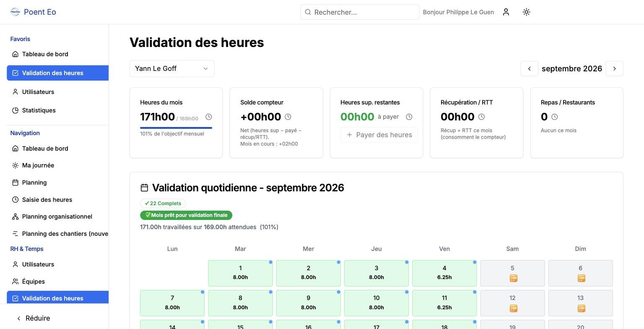644x329 pixels.
Task: Click the OFF badge on day 13
Action: click(x=581, y=308)
